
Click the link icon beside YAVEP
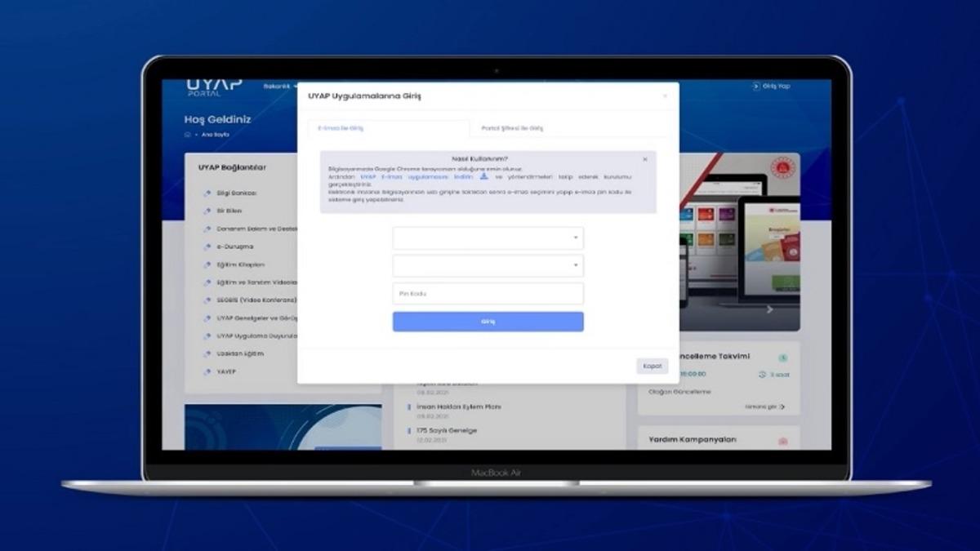(x=207, y=372)
